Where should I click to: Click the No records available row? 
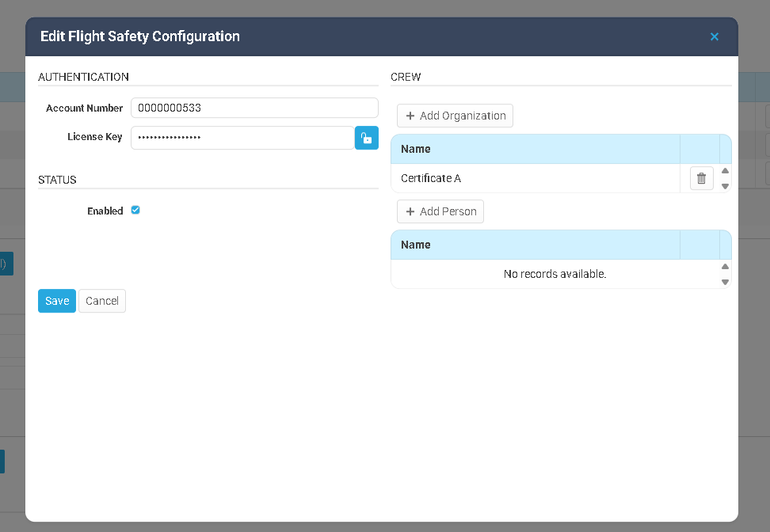pyautogui.click(x=555, y=274)
